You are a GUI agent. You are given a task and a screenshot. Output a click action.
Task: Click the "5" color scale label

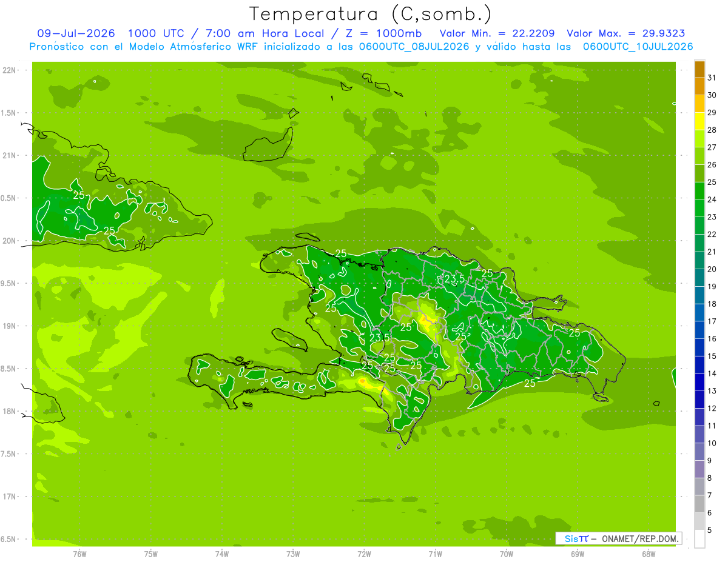tap(710, 530)
